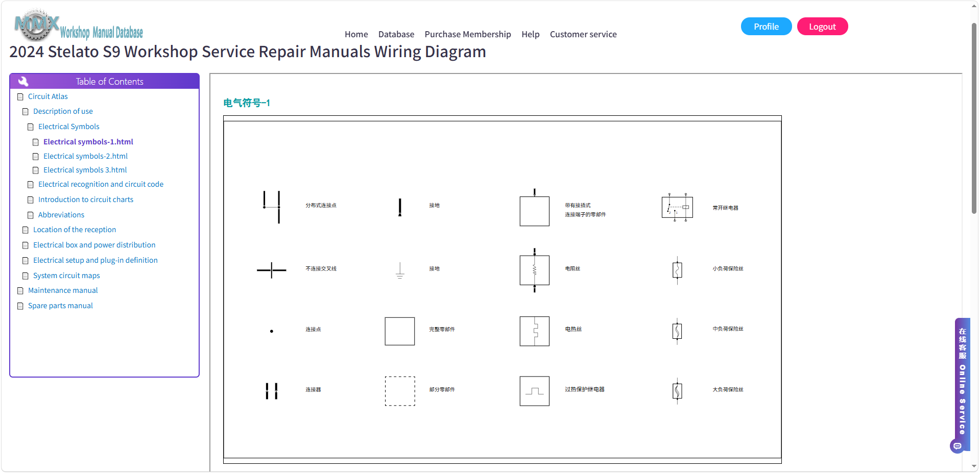Image resolution: width=980 pixels, height=473 pixels.
Task: Click the icon beside Electrical setup and plug-in definition
Action: pos(26,261)
